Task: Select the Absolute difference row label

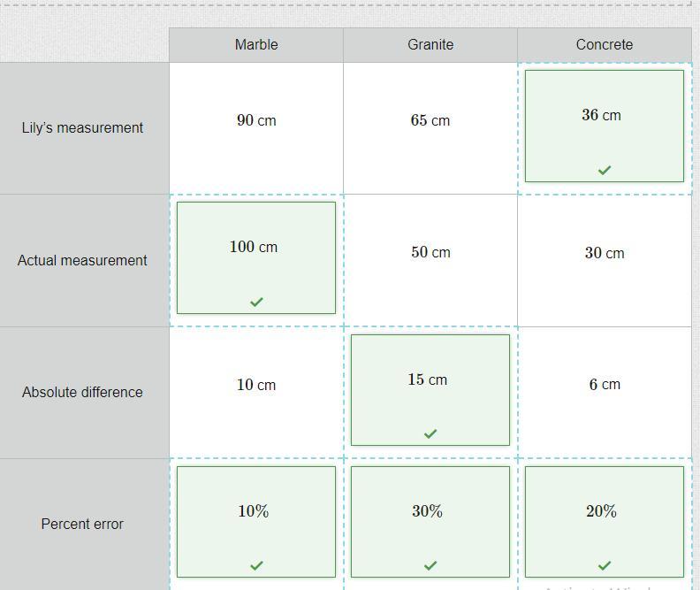Action: tap(82, 392)
